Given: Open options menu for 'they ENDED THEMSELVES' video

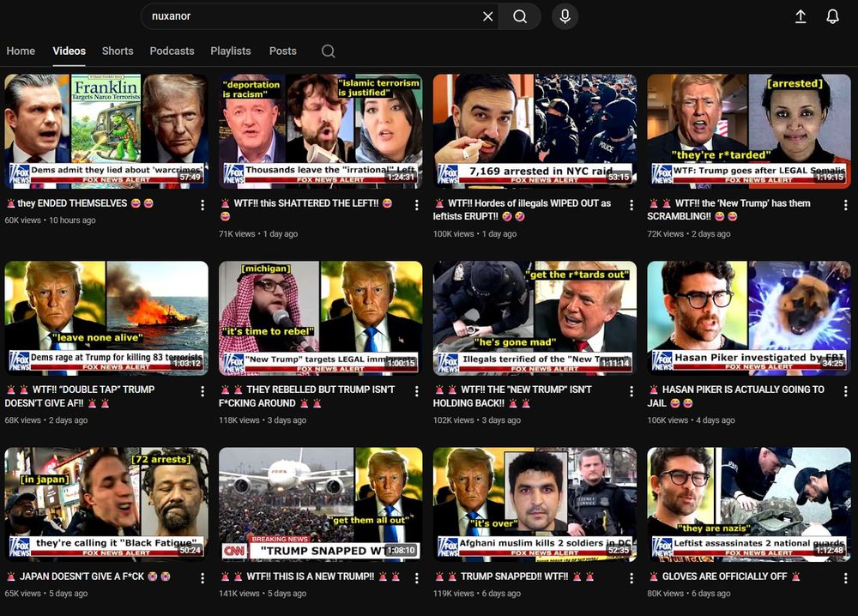Looking at the screenshot, I should coord(202,204).
